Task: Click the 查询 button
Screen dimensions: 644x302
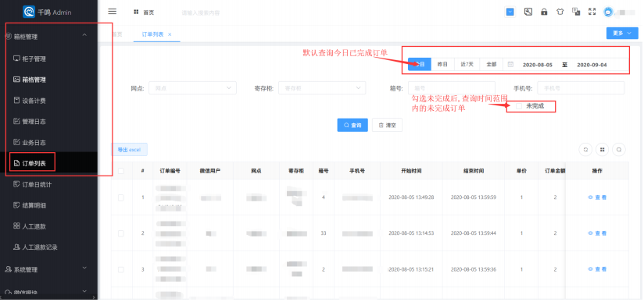Action: pos(352,125)
